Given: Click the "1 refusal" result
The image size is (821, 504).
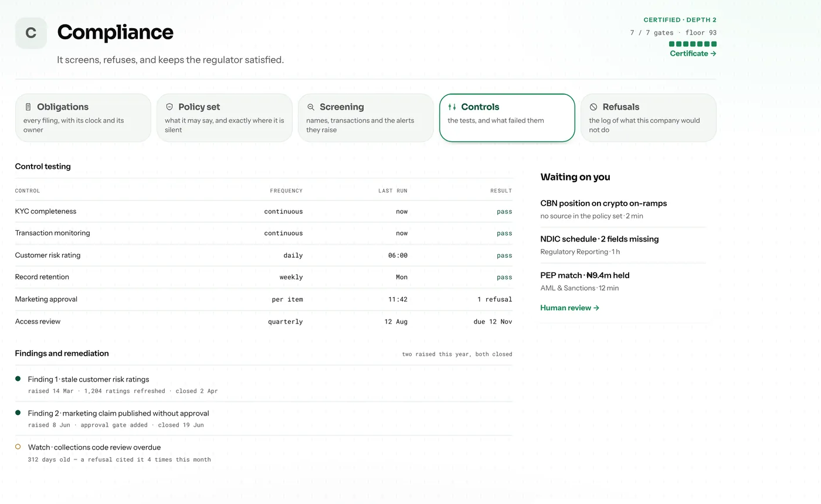Looking at the screenshot, I should [494, 299].
